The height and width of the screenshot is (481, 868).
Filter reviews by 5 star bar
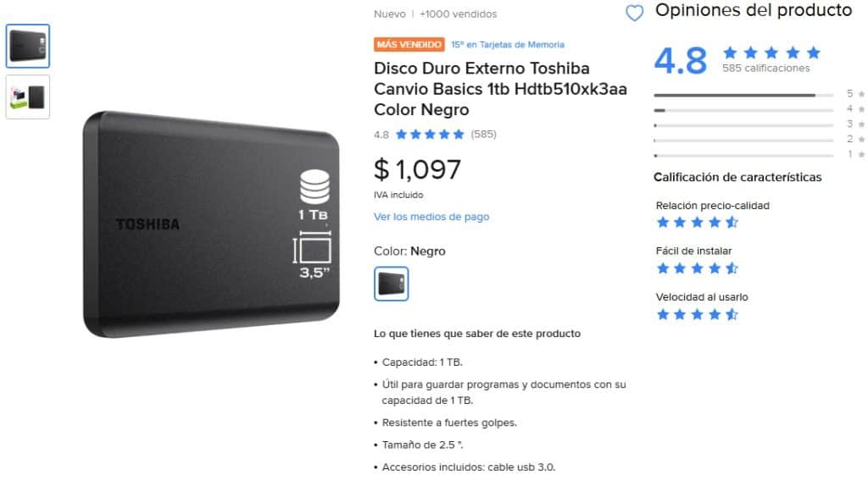(x=743, y=95)
